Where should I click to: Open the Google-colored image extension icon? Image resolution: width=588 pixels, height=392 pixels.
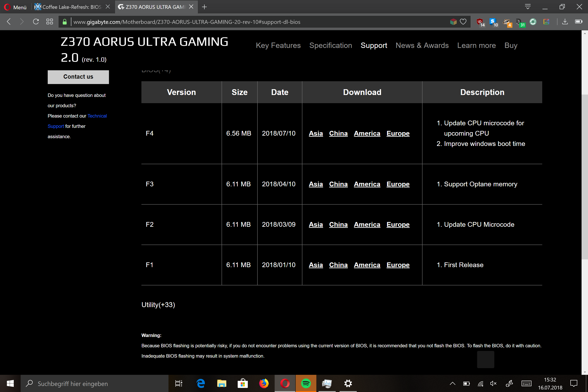pyautogui.click(x=546, y=22)
